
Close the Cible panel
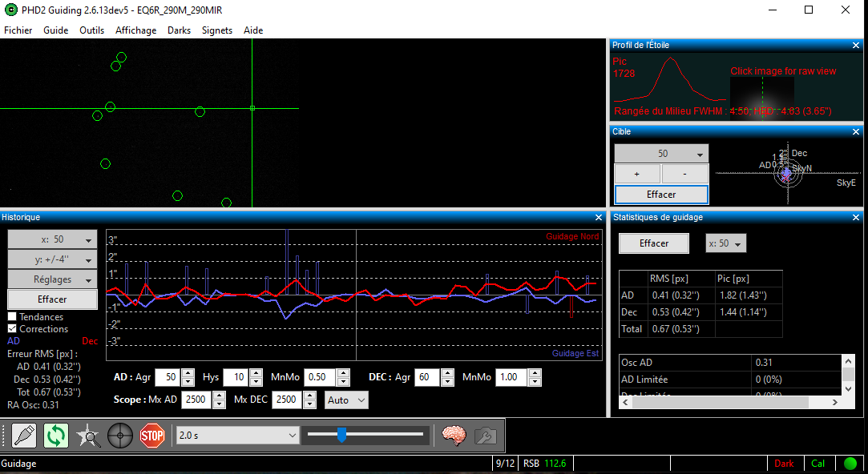(856, 131)
